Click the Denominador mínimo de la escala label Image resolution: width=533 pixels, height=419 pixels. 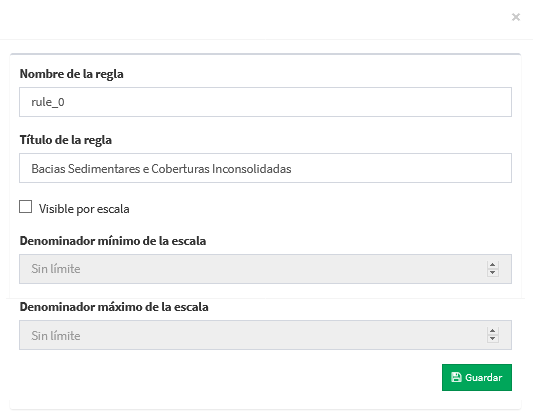click(x=113, y=241)
